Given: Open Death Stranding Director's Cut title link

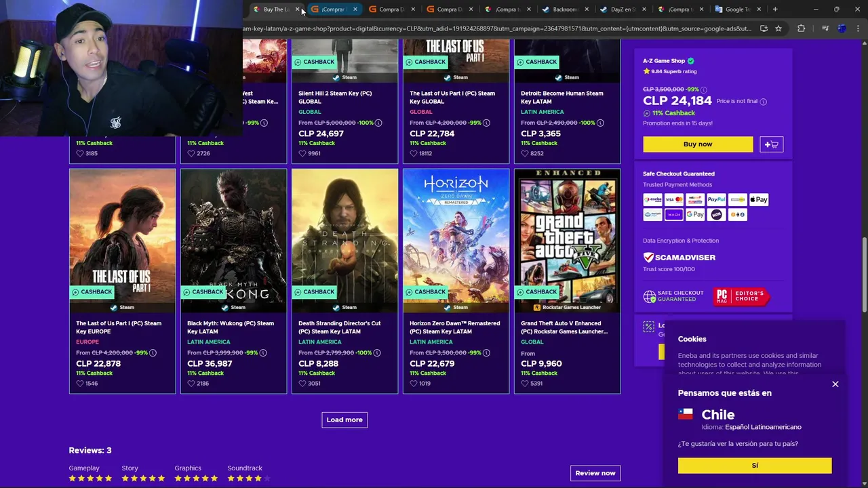Looking at the screenshot, I should [340, 327].
